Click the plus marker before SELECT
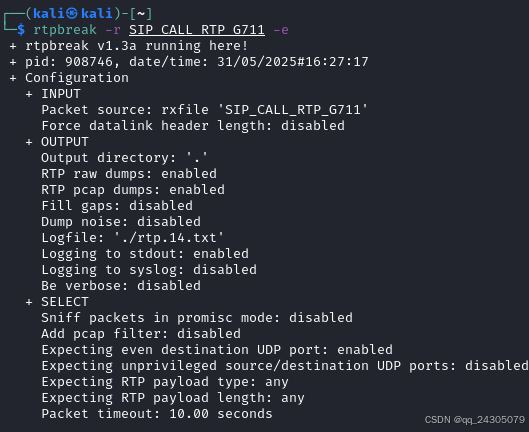This screenshot has width=529, height=432. pos(29,302)
